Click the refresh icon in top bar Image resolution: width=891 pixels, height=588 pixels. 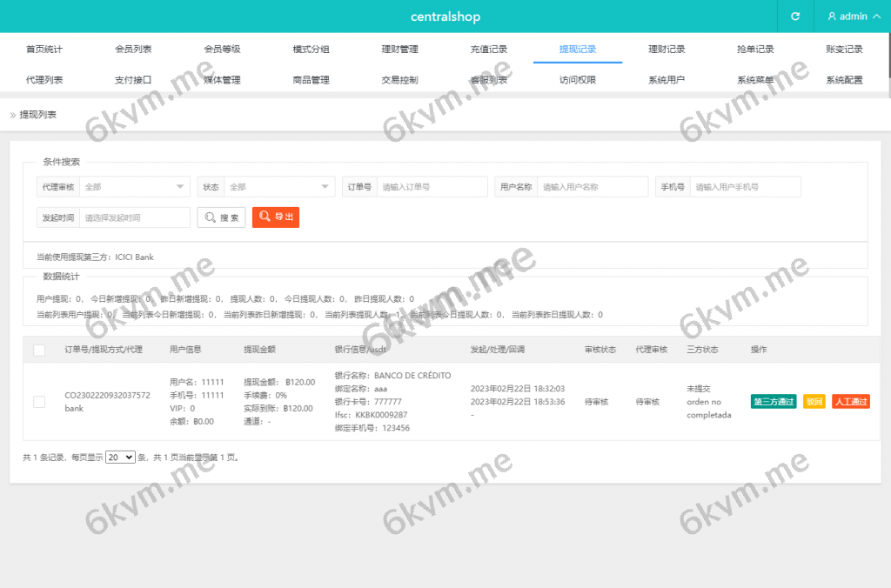pyautogui.click(x=794, y=17)
